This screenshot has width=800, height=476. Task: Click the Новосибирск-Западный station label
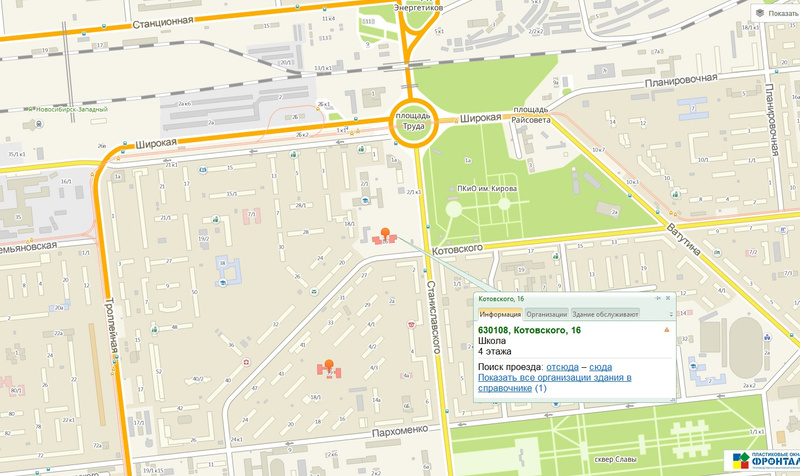point(71,109)
